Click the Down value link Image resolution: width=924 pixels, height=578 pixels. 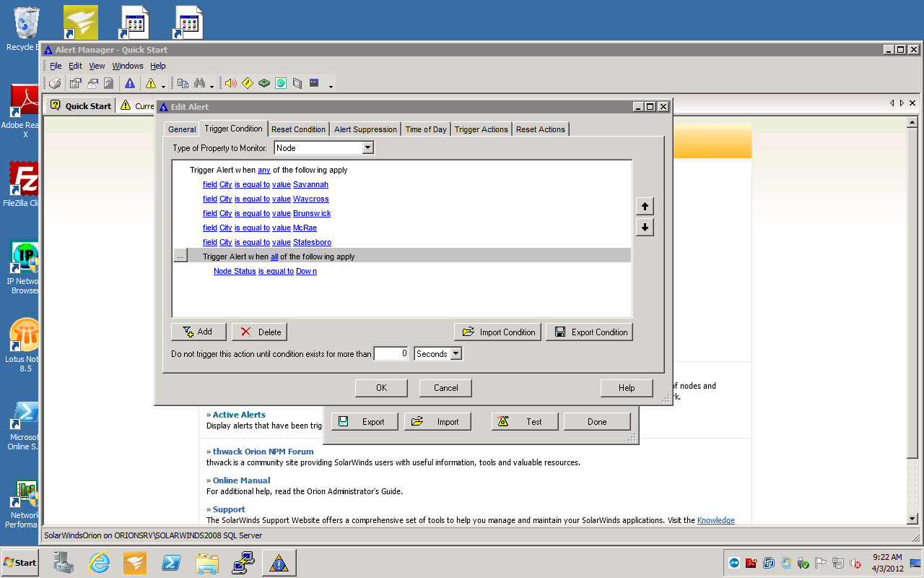pos(306,271)
